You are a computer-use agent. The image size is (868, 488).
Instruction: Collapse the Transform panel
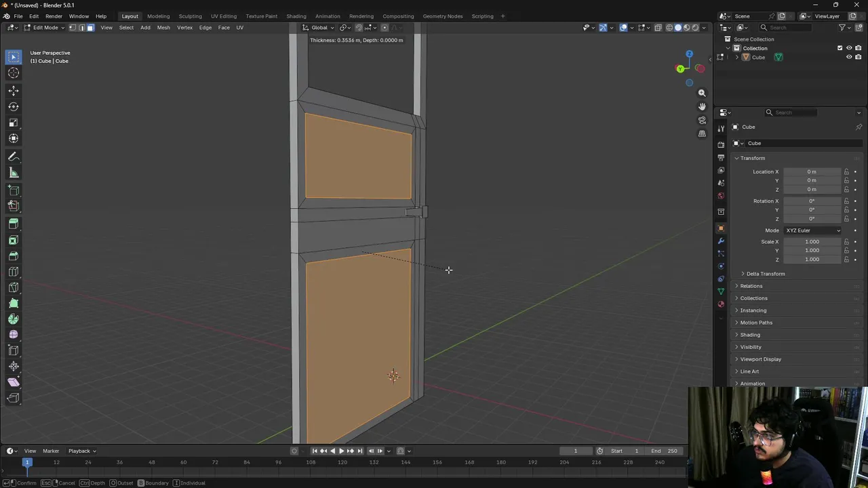tap(752, 158)
